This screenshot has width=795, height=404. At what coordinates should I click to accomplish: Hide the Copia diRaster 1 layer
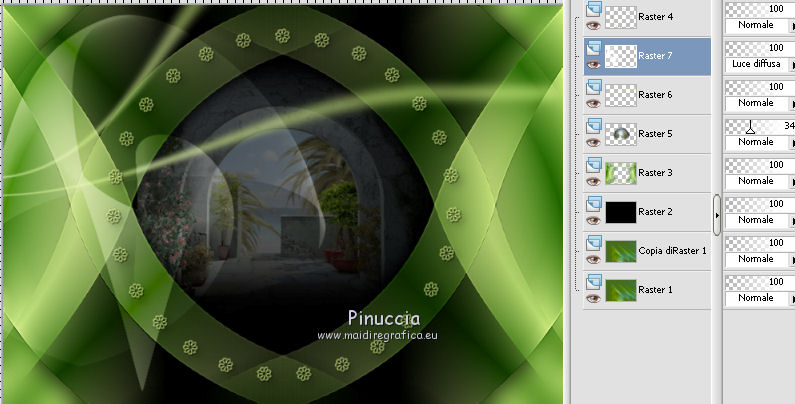593,260
